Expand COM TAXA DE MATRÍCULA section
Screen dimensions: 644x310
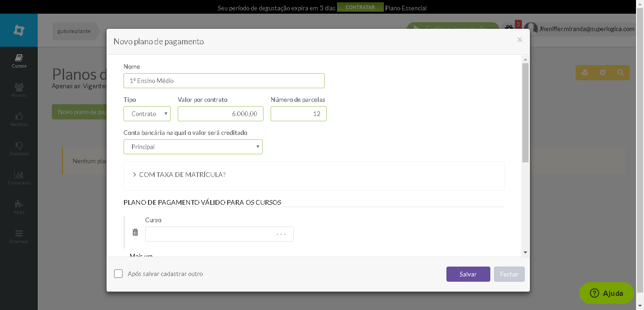pos(179,175)
